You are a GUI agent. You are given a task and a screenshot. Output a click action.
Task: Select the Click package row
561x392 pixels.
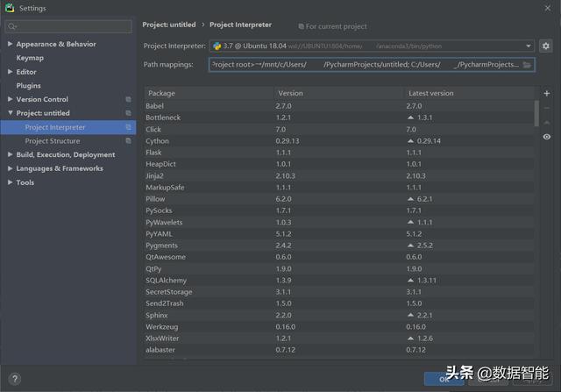point(339,129)
